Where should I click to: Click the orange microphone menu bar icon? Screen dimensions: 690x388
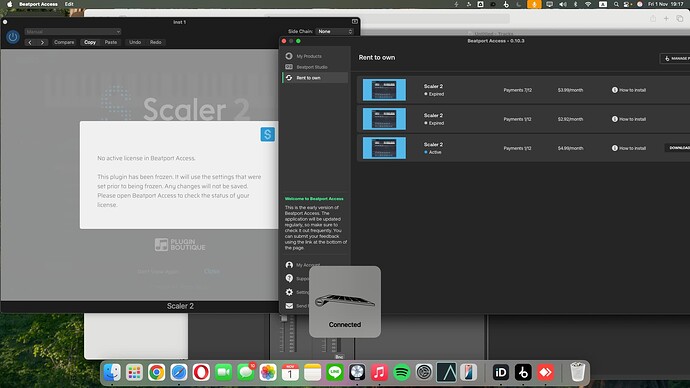tap(534, 4)
